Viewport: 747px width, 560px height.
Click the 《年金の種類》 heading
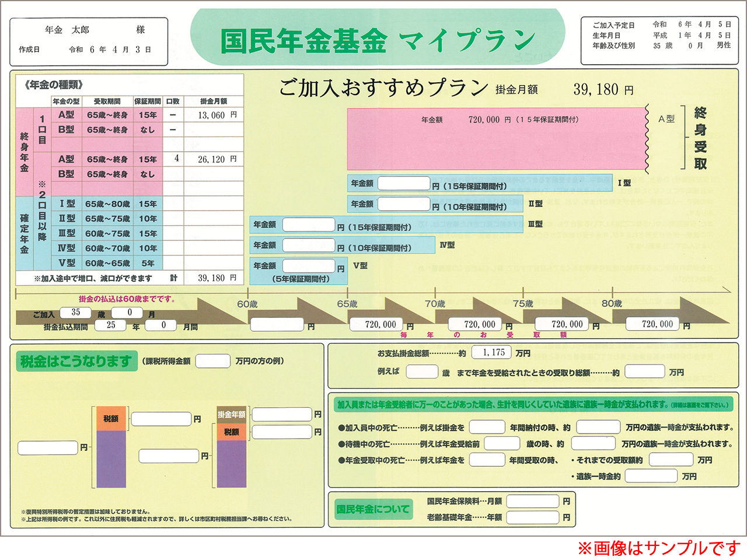[54, 85]
